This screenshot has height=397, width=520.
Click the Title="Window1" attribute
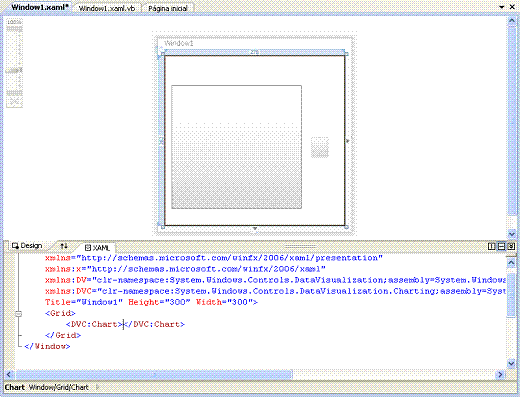point(84,302)
